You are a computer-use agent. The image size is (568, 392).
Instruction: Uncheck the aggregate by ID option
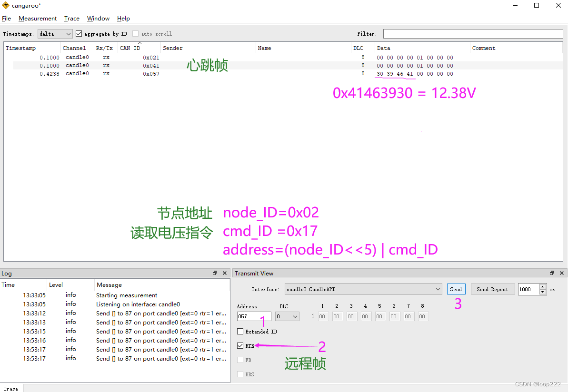click(x=79, y=34)
